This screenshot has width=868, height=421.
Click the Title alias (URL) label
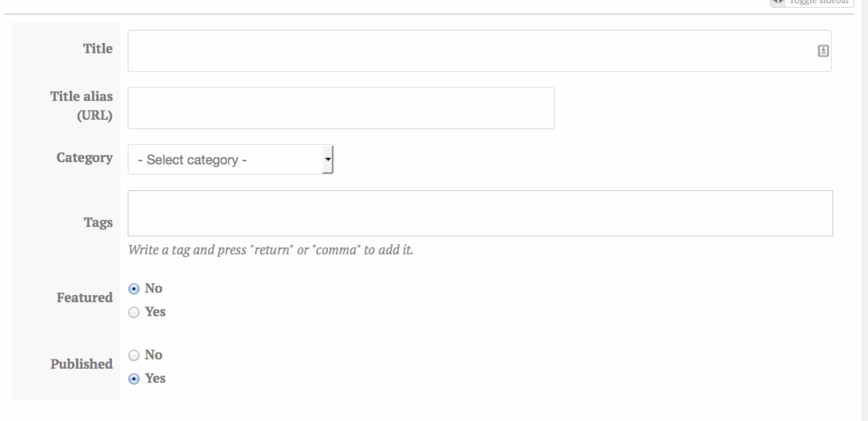(x=81, y=106)
